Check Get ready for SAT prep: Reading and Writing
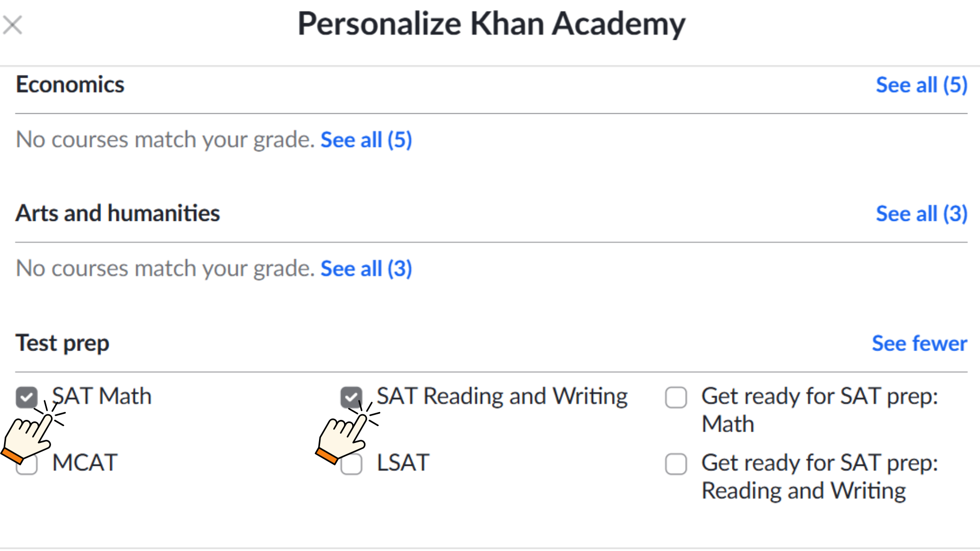 click(x=676, y=464)
